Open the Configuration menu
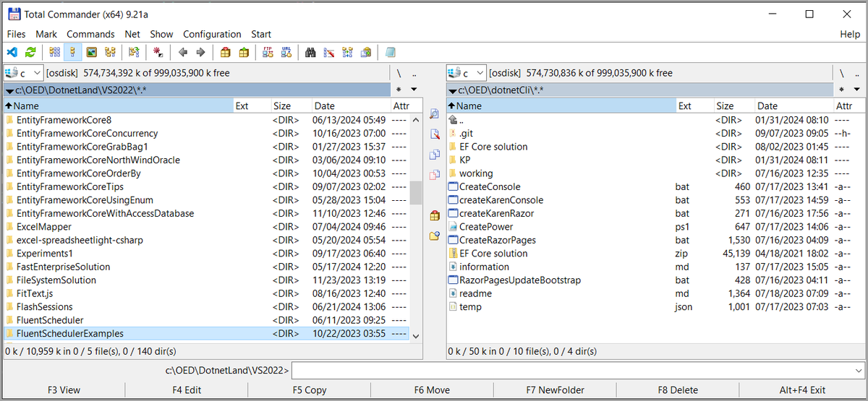Image resolution: width=868 pixels, height=401 pixels. click(212, 34)
